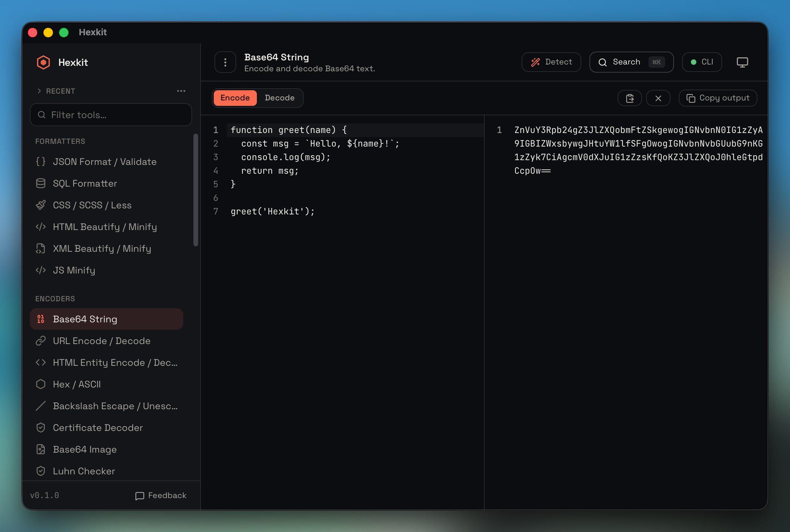Click the green macOS fullscreen button
The image size is (790, 532).
(x=64, y=33)
